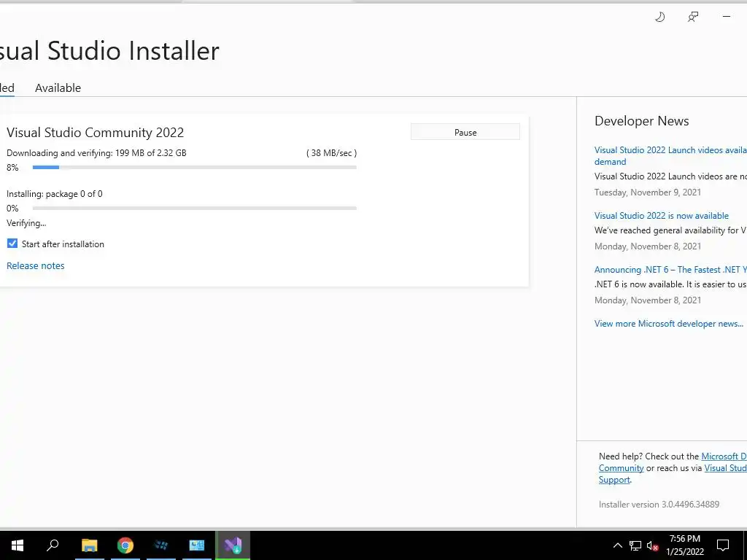
Task: Click the download progress bar
Action: (194, 167)
